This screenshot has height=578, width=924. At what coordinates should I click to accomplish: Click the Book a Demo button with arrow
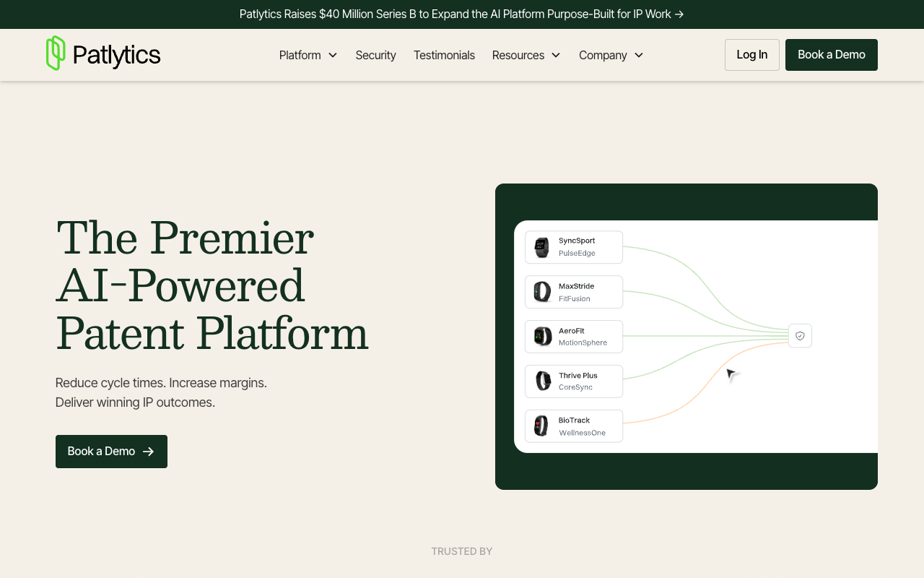(111, 452)
